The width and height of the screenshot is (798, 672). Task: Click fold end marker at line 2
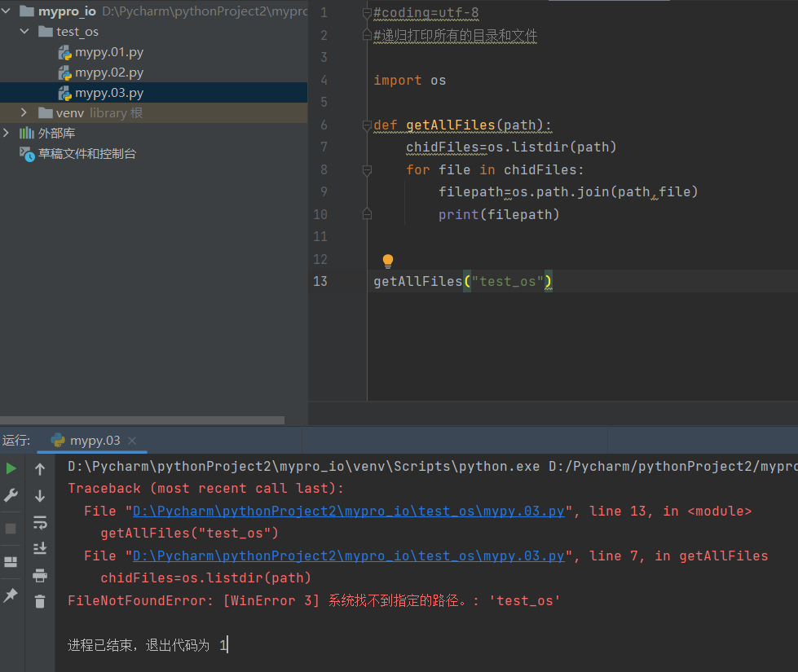pos(367,35)
